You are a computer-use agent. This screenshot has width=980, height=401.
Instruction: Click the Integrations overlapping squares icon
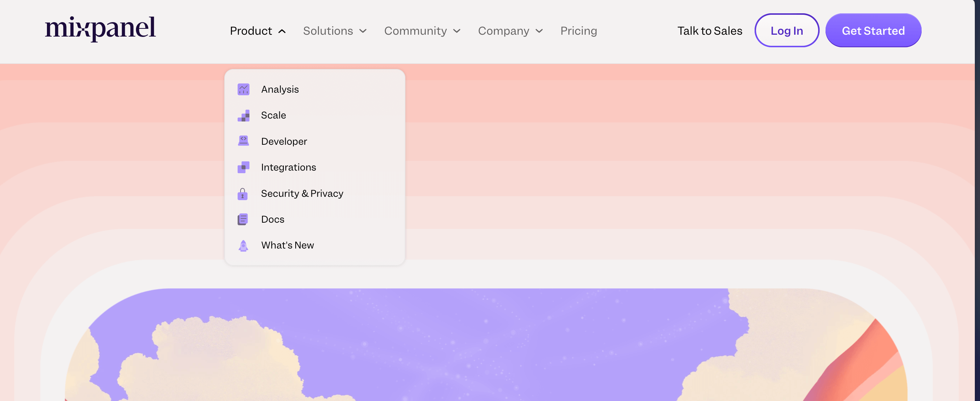244,167
